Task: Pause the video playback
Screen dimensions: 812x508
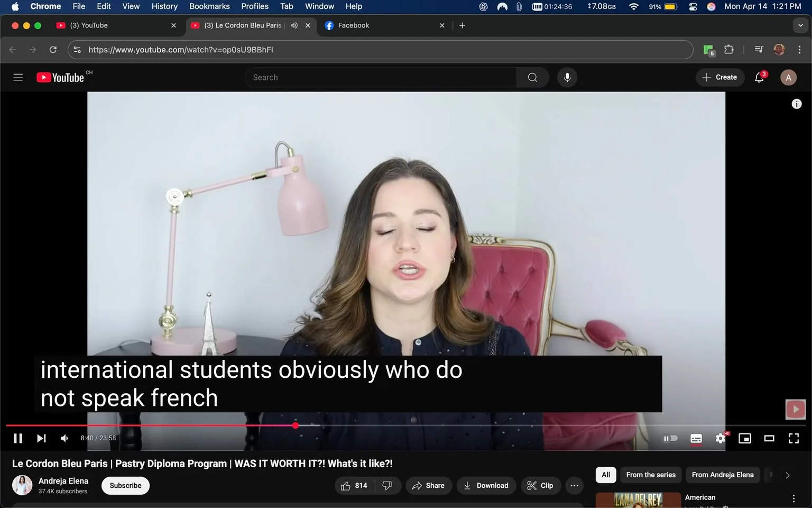Action: [18, 438]
